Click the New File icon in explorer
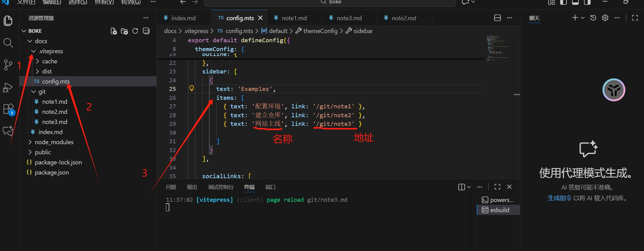Screen dimensions: 644x251 (114, 31)
